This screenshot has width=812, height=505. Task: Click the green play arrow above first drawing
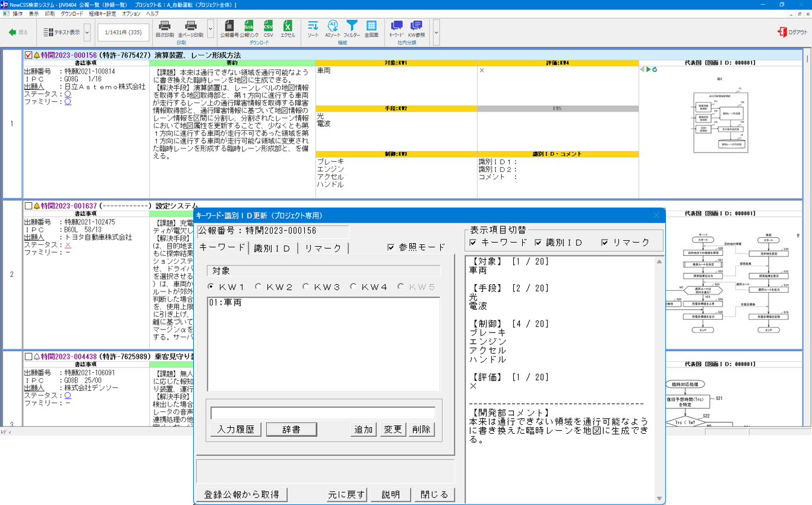(648, 69)
